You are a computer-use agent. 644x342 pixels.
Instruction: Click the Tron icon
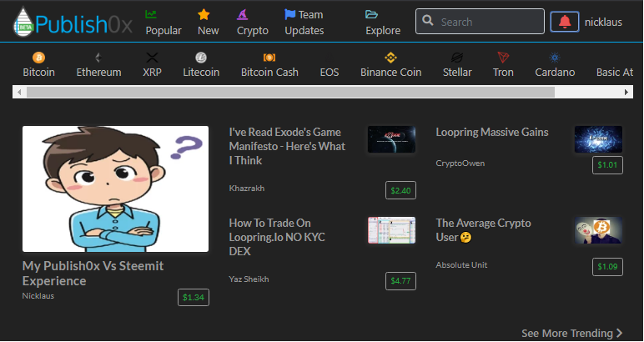pos(503,58)
